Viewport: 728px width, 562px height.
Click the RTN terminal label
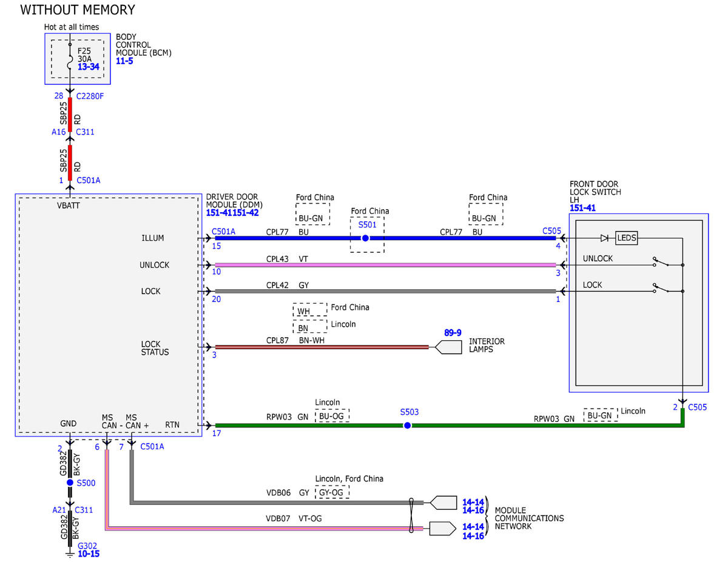point(172,425)
